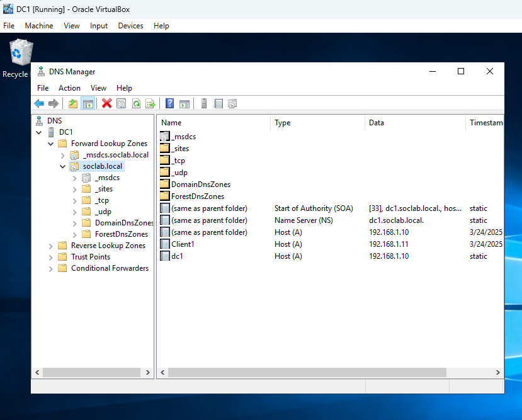Viewport: 522px width, 420px height.
Task: Collapse Forward Lookup Zones node
Action: (x=50, y=144)
